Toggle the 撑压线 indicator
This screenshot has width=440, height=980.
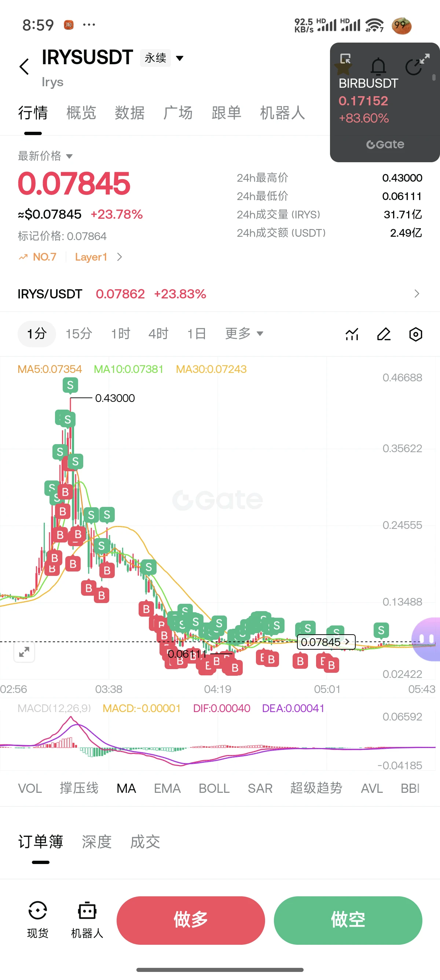pos(79,788)
